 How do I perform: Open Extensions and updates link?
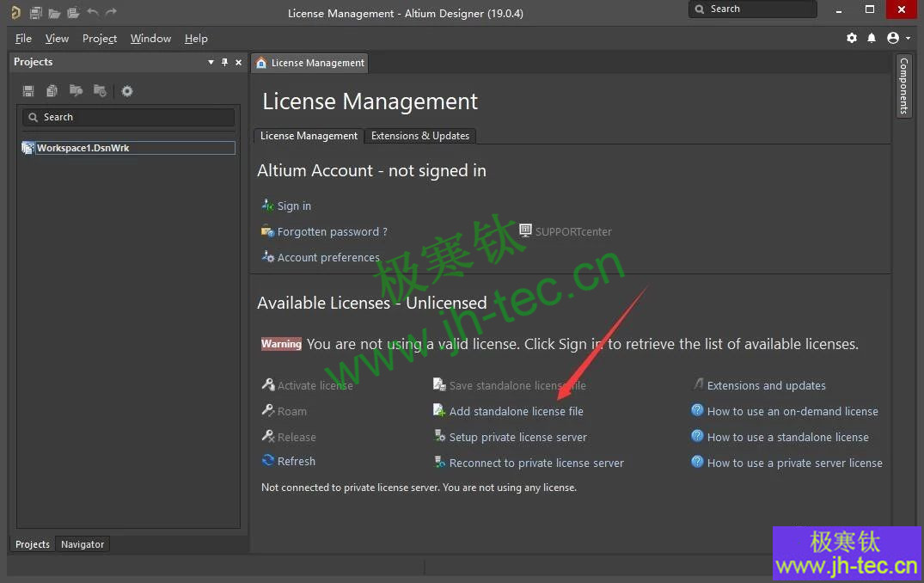tap(766, 385)
